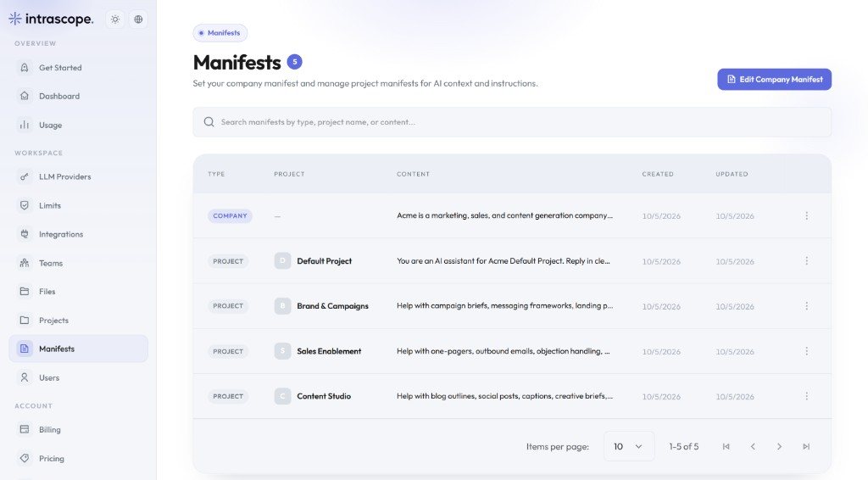This screenshot has height=480, width=868.
Task: Click the Acme company manifest content text
Action: coord(504,215)
